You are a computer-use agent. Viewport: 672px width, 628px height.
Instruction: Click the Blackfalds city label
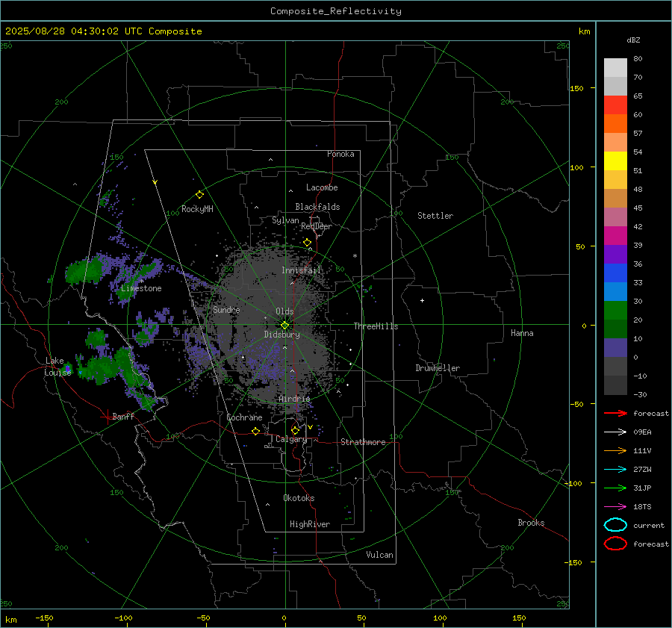[317, 207]
